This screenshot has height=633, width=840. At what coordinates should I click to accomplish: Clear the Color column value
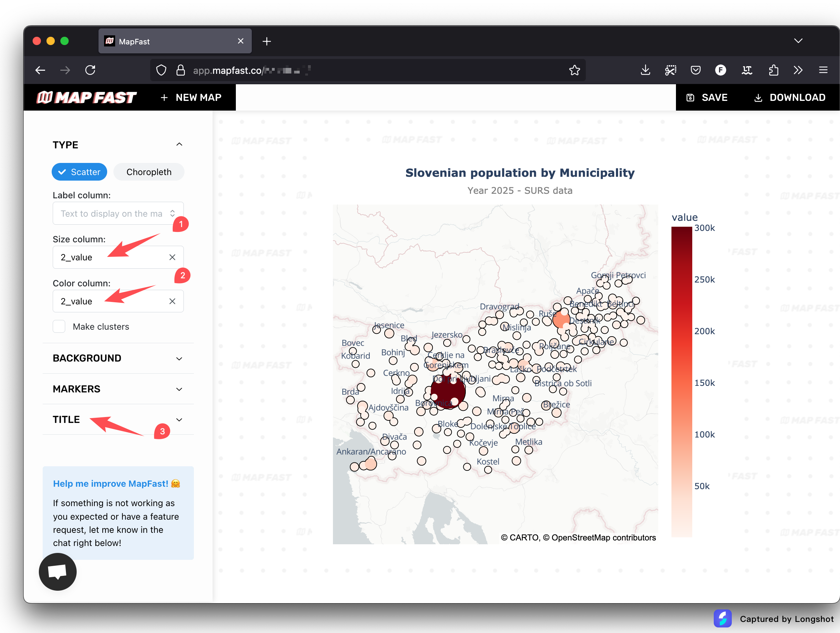coord(172,301)
